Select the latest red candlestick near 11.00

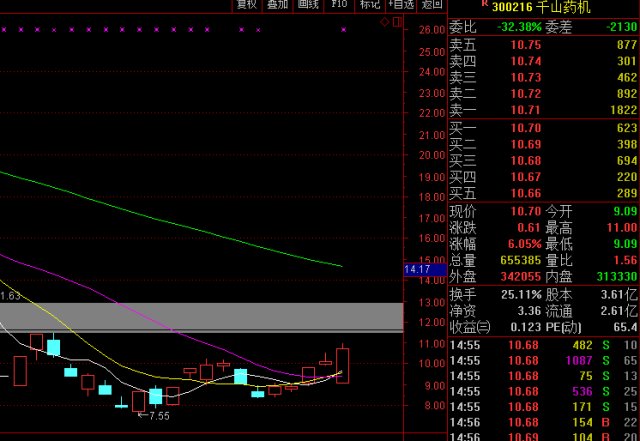342,365
